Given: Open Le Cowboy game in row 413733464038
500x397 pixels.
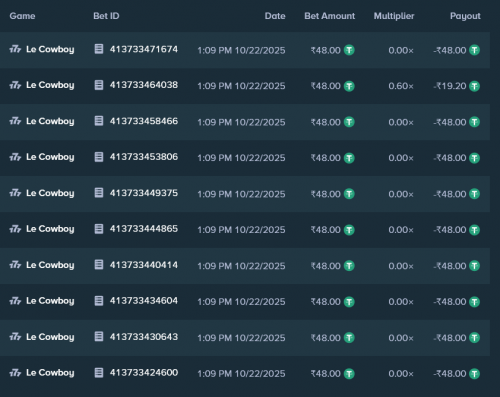Looking at the screenshot, I should coord(50,85).
